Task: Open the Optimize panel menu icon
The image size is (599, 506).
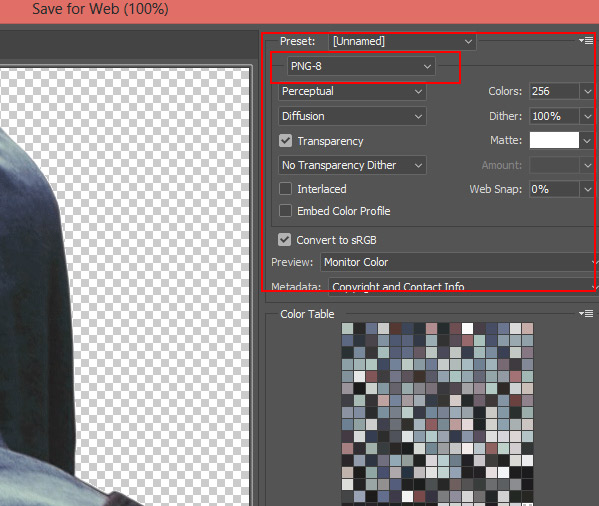Action: point(586,40)
